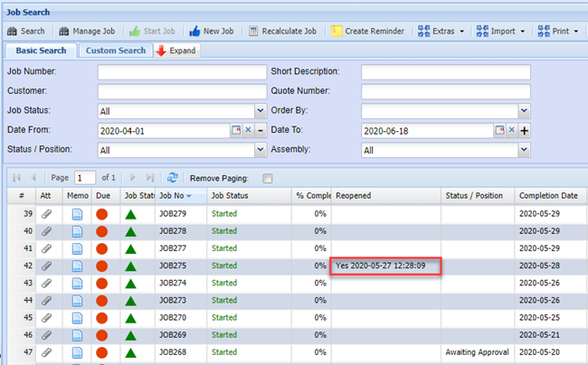
Task: Open the memo icon for JOB275
Action: point(77,266)
